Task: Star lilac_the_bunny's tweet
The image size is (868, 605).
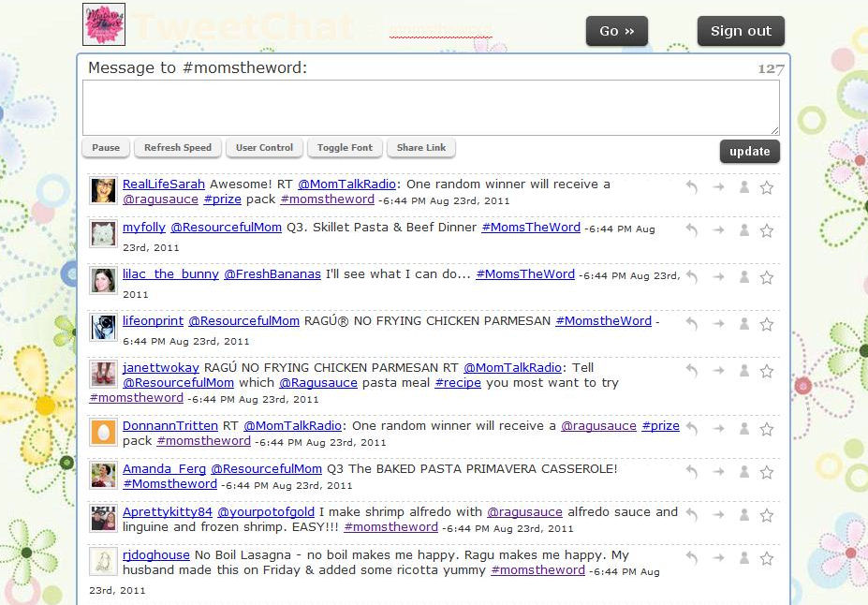Action: tap(767, 277)
